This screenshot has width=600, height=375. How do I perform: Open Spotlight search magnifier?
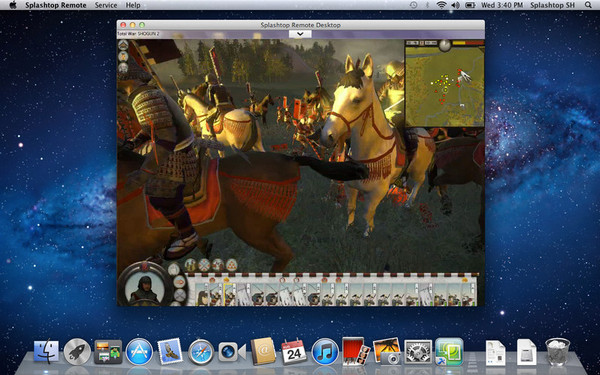tap(589, 5)
